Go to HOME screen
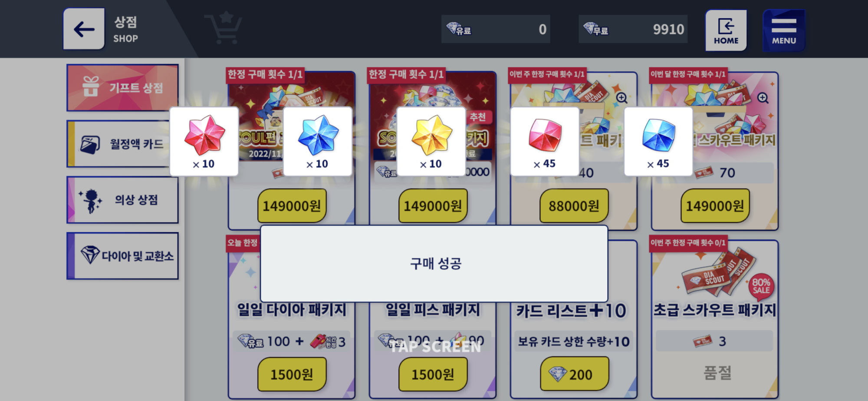 coord(726,30)
